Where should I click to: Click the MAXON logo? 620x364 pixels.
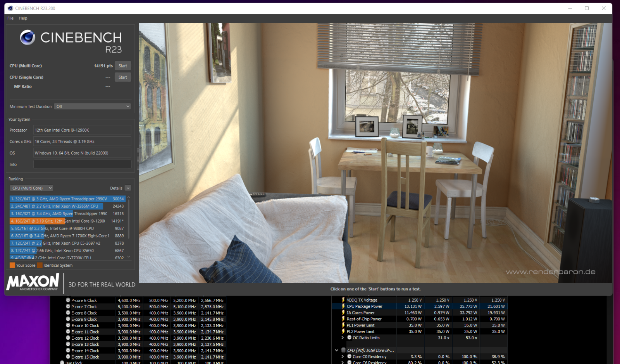coord(33,282)
